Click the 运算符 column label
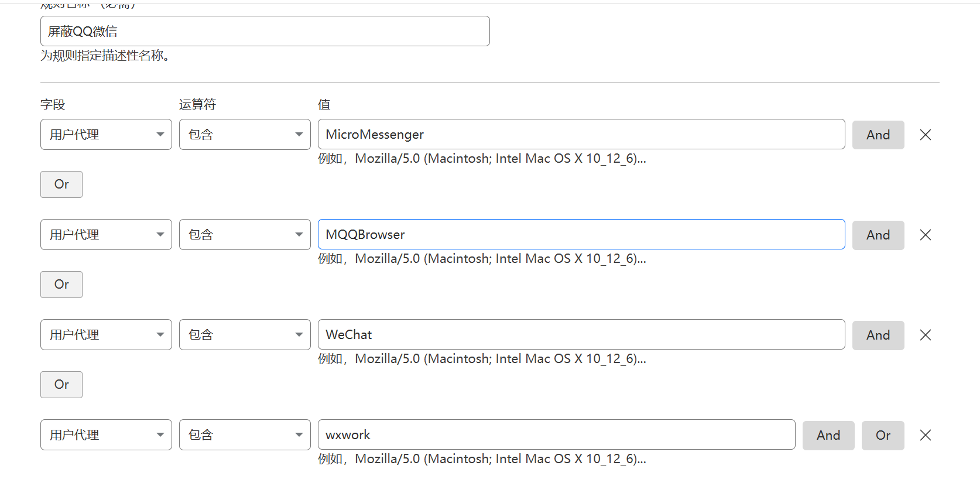980x486 pixels. coord(197,105)
